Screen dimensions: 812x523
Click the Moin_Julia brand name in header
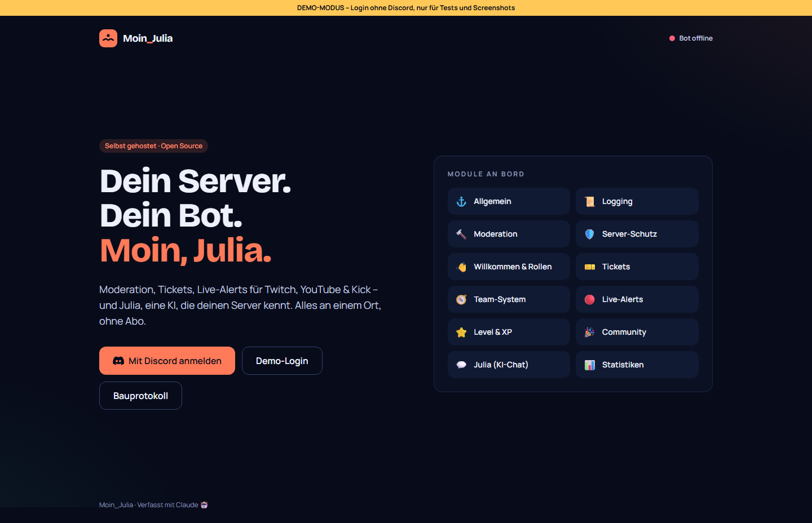click(x=148, y=38)
